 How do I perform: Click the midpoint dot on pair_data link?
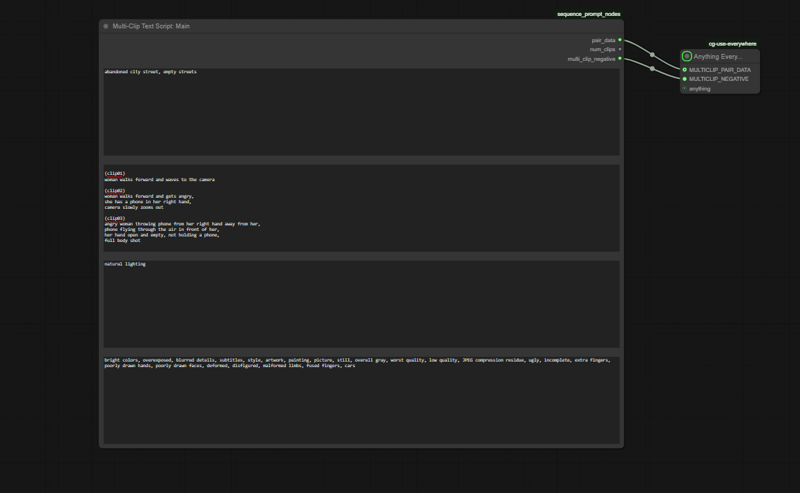pos(652,55)
